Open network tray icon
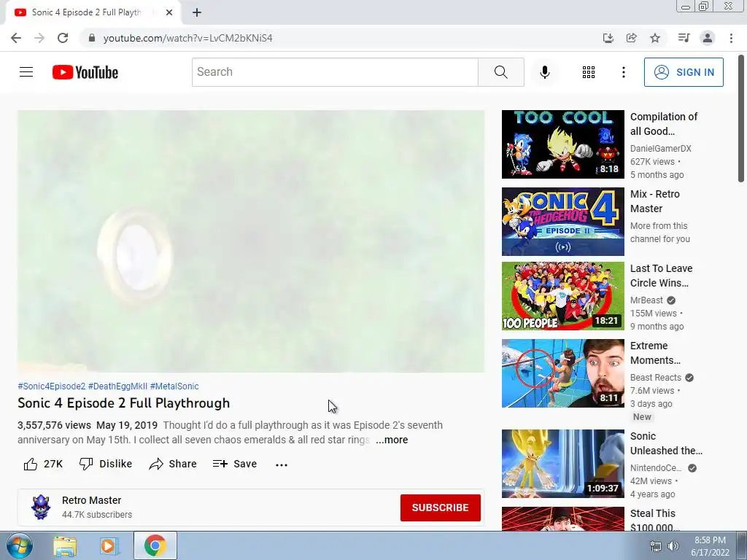 [656, 546]
